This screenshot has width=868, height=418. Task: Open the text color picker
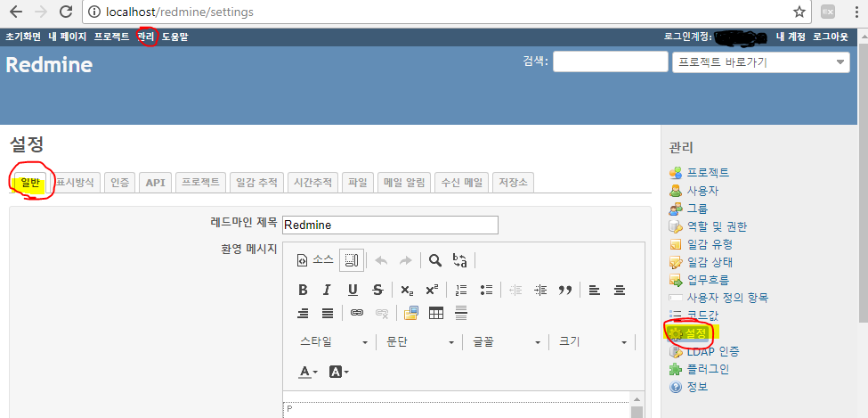(x=309, y=372)
